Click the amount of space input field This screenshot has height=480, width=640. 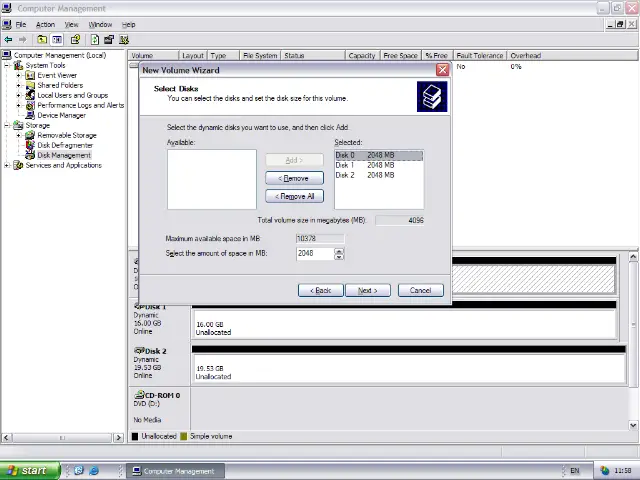pos(315,253)
